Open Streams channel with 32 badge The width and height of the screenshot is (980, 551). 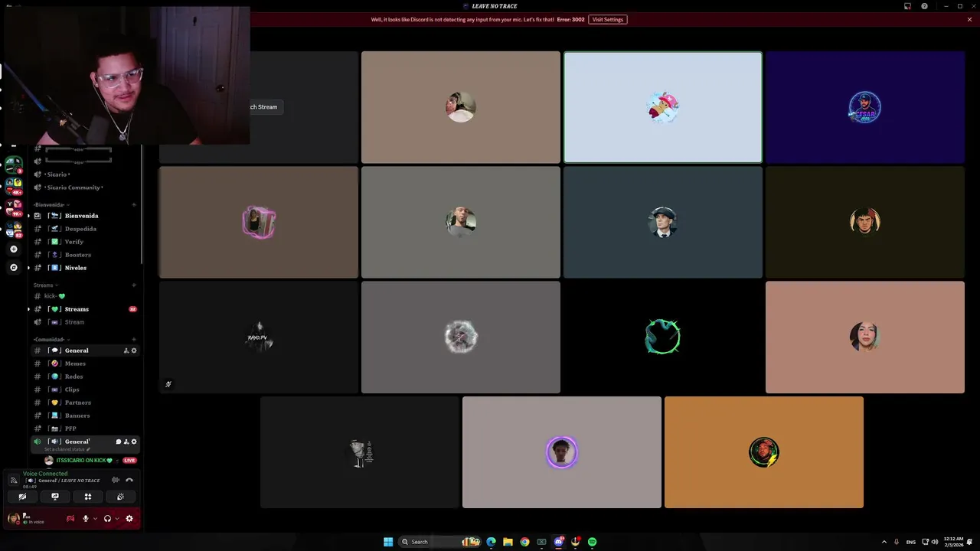point(85,309)
